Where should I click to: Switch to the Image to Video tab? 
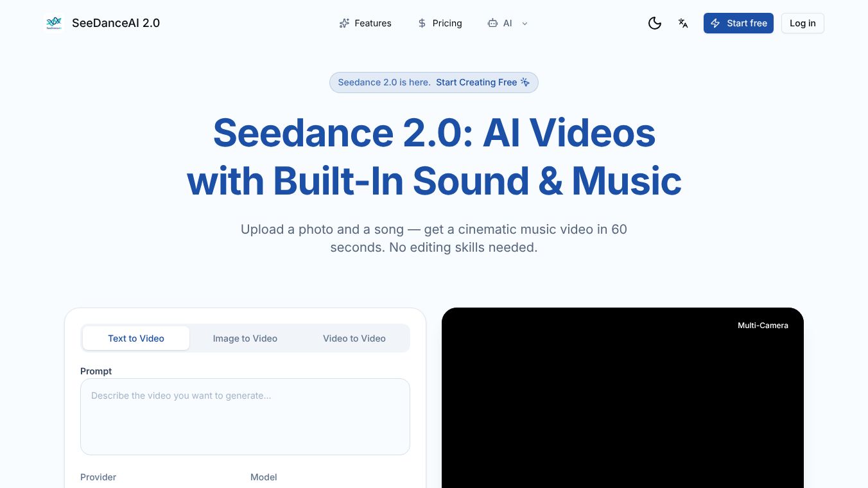245,338
